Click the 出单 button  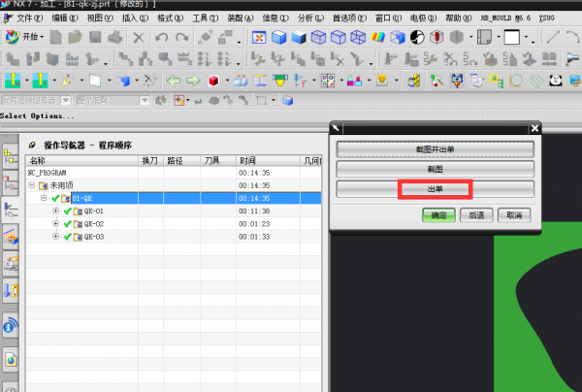click(435, 189)
